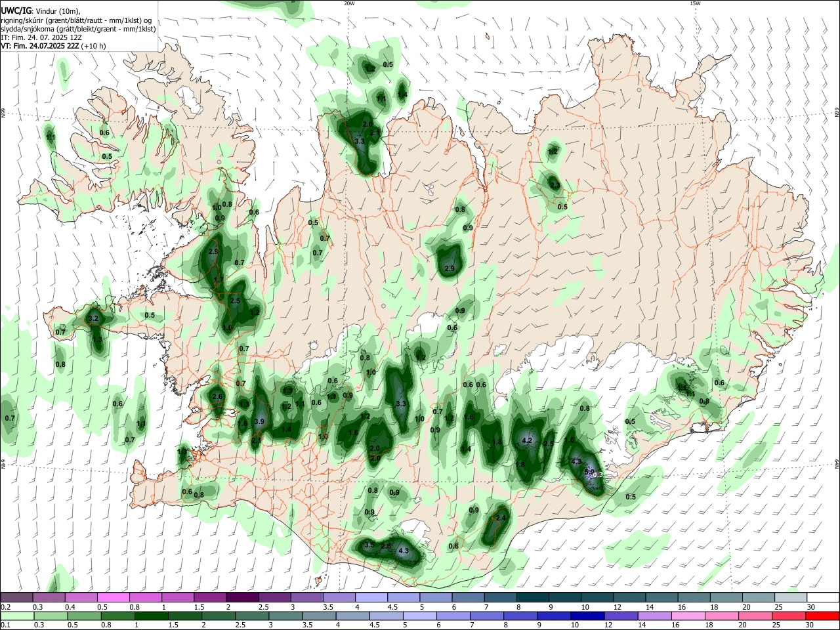
Task: Pick the blue rain legend swatch labeled 8
Action: [x=520, y=616]
